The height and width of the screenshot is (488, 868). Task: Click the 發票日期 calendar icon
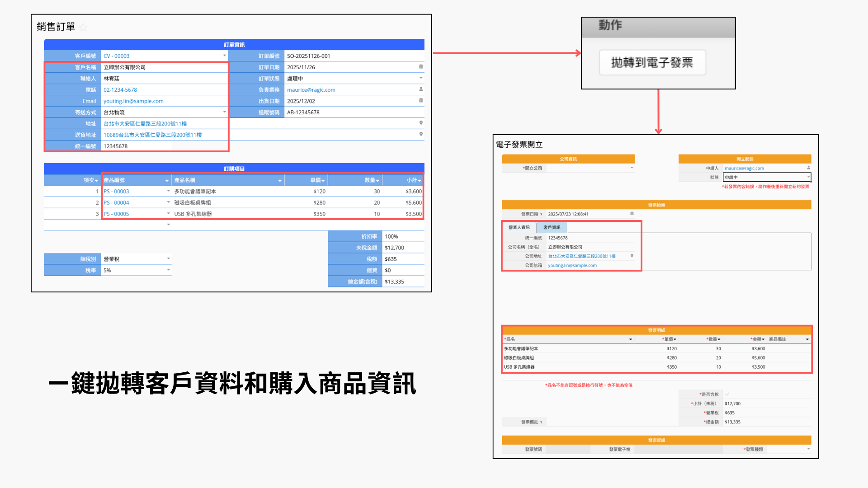tap(632, 214)
